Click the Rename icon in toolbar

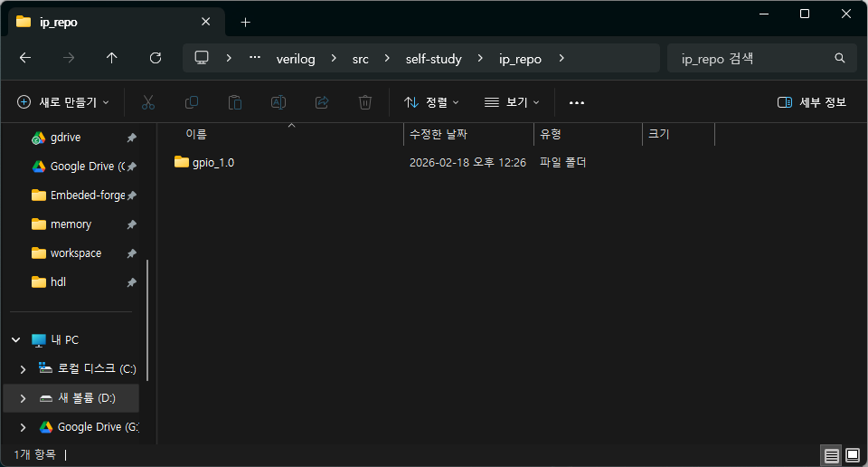click(x=278, y=102)
